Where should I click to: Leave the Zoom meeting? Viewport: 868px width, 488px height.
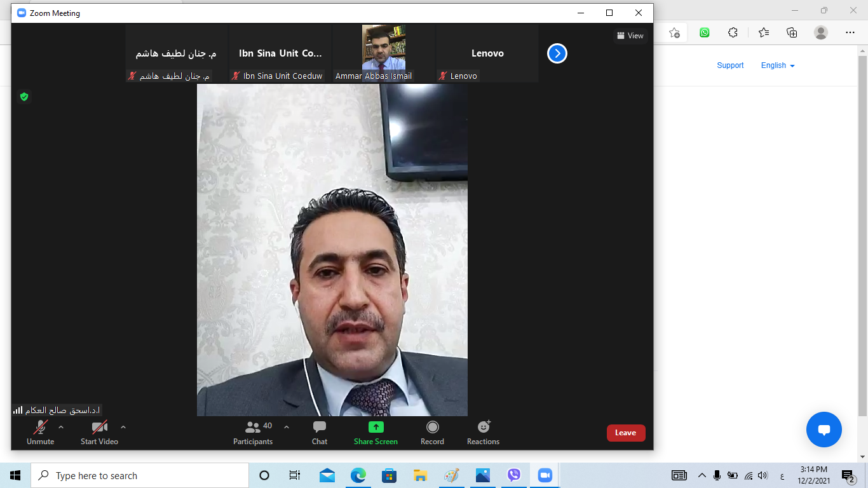pyautogui.click(x=626, y=433)
